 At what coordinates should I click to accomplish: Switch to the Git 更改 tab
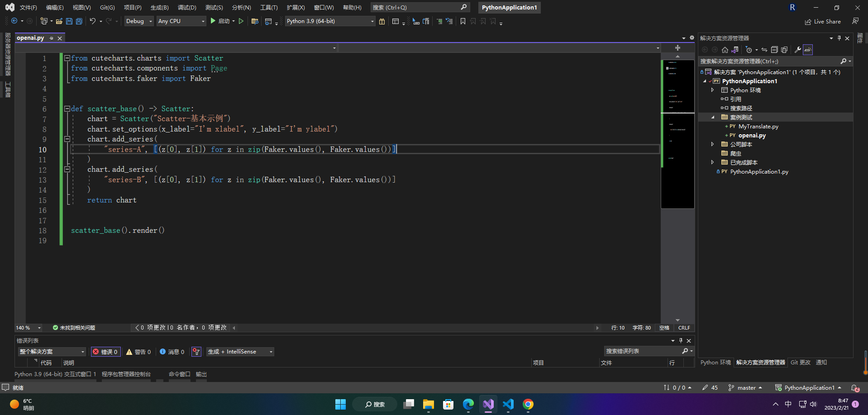(x=800, y=363)
